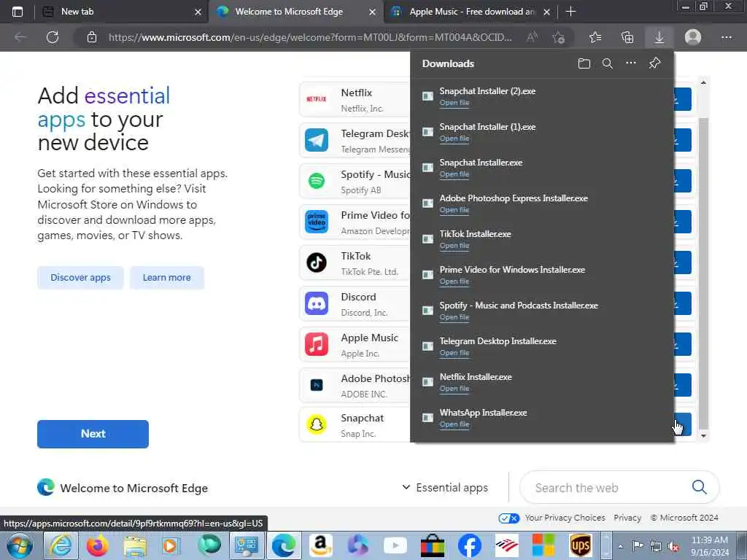The width and height of the screenshot is (747, 560).
Task: Click the Adobe Photoshop app icon
Action: tap(317, 385)
